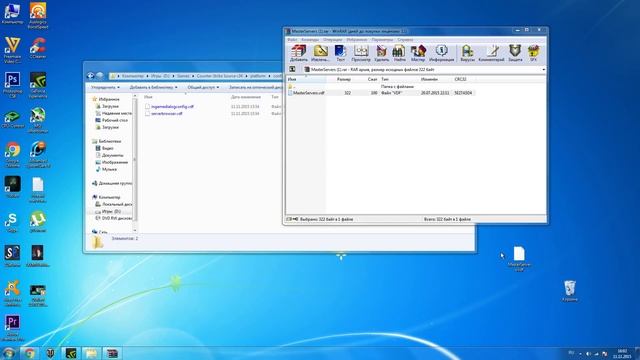Open Упорядочить dropdown in Explorer
Image resolution: width=640 pixels, height=360 pixels.
coord(105,87)
